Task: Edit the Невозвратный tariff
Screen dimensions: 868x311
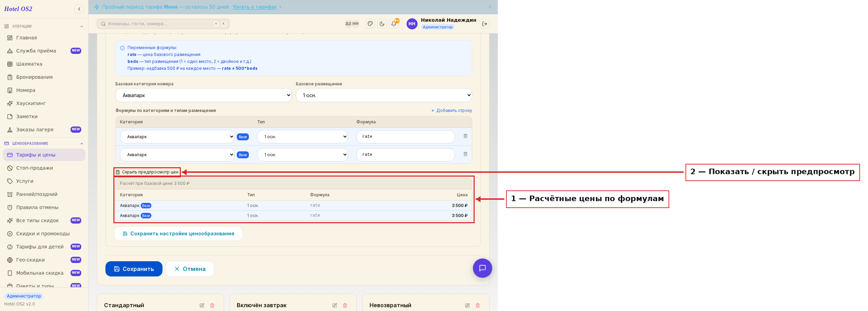Action: pyautogui.click(x=467, y=305)
